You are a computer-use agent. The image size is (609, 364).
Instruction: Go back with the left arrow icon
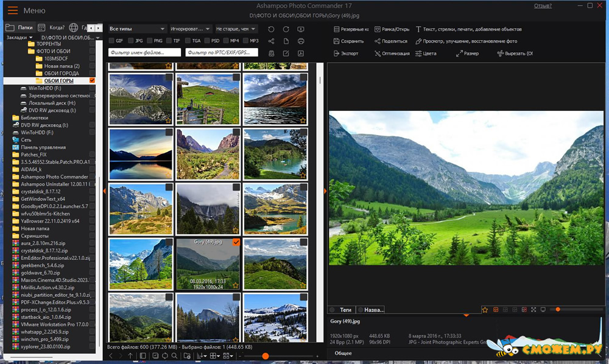click(111, 355)
